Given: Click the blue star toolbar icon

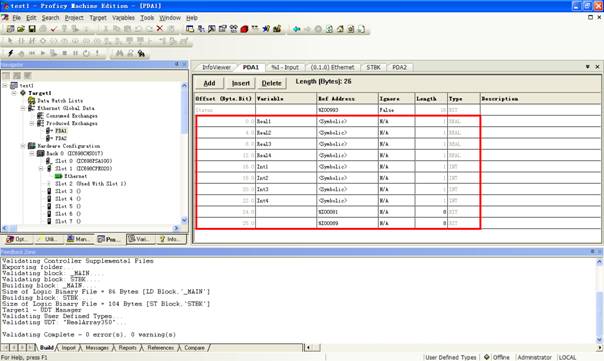Looking at the screenshot, I should [266, 29].
